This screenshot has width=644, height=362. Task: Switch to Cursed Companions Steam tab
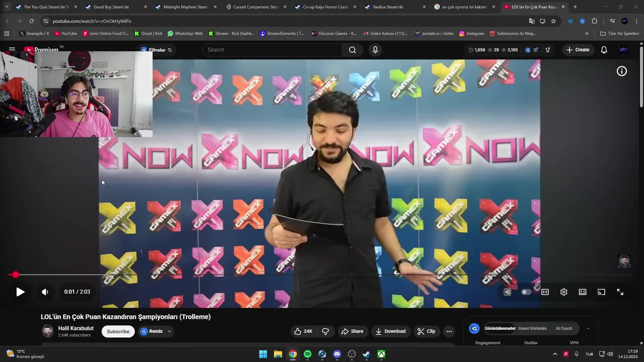tap(255, 7)
